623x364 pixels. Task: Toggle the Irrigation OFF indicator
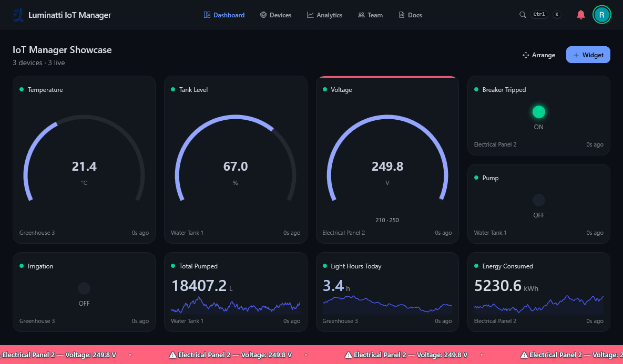(x=84, y=288)
